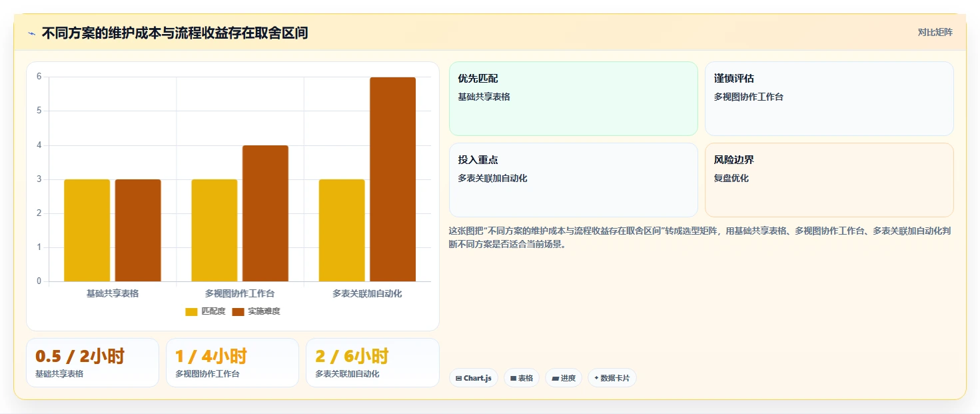The width and height of the screenshot is (980, 414).
Task: Click the yellow 匹配度 bar for 多视图协作工作台
Action: [215, 230]
